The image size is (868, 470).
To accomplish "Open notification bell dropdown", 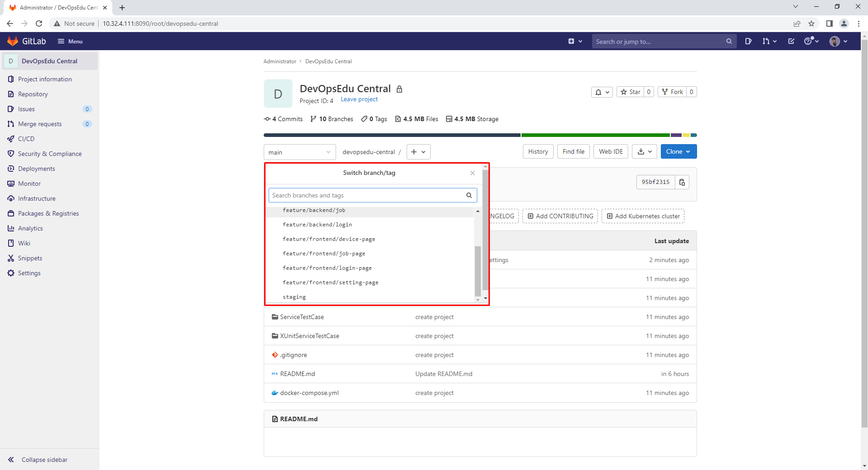I will click(x=602, y=92).
